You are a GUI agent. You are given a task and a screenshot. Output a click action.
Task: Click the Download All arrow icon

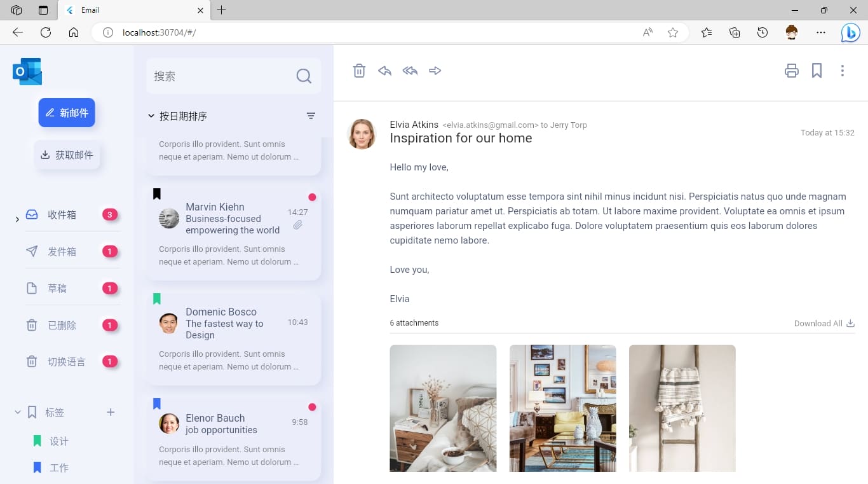coord(850,323)
